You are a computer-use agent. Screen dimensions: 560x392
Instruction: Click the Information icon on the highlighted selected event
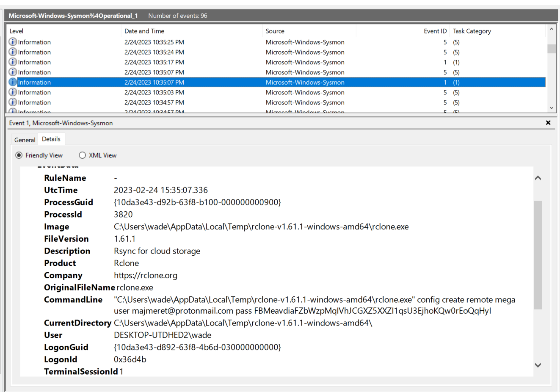tap(12, 82)
